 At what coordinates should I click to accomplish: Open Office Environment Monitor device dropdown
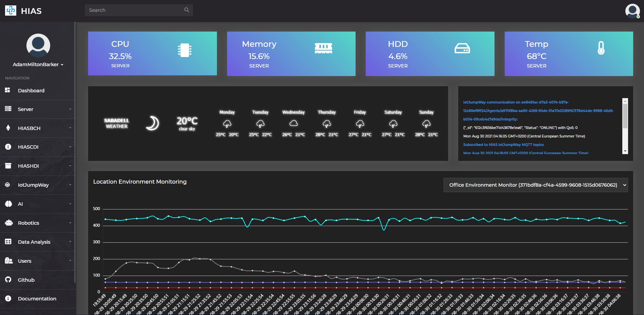click(536, 185)
